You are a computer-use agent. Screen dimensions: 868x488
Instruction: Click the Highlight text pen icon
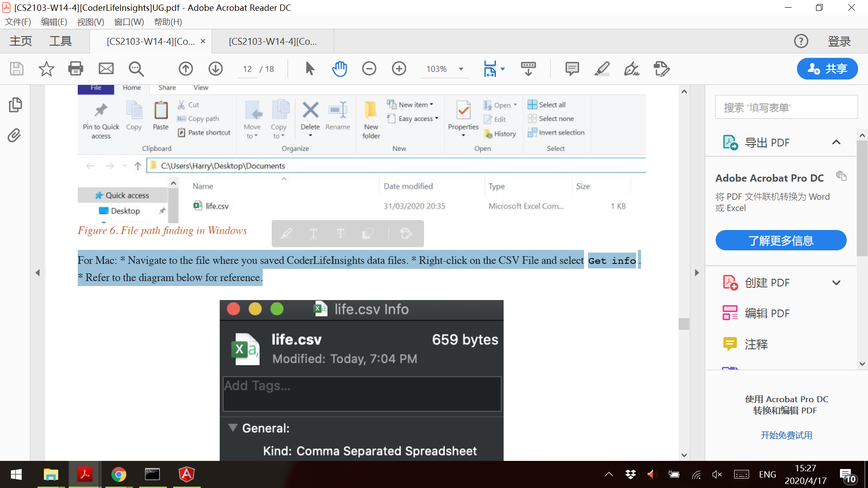click(x=602, y=69)
